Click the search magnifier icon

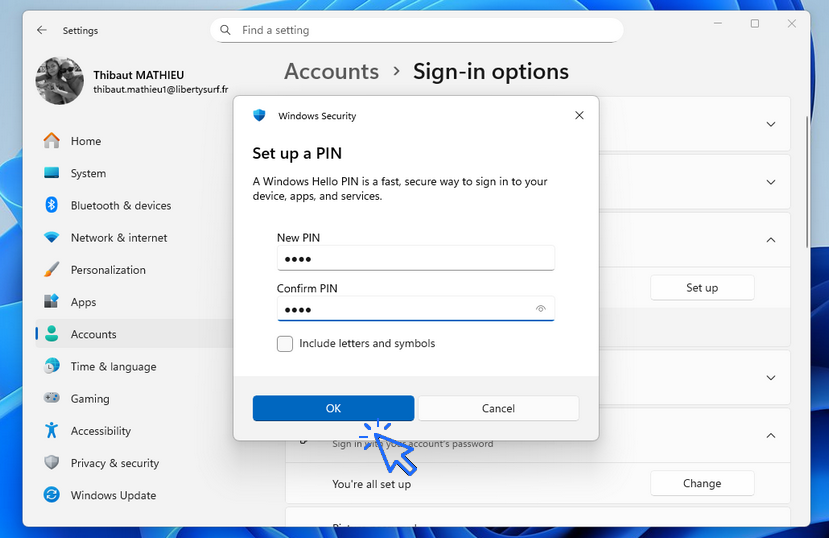click(x=225, y=30)
